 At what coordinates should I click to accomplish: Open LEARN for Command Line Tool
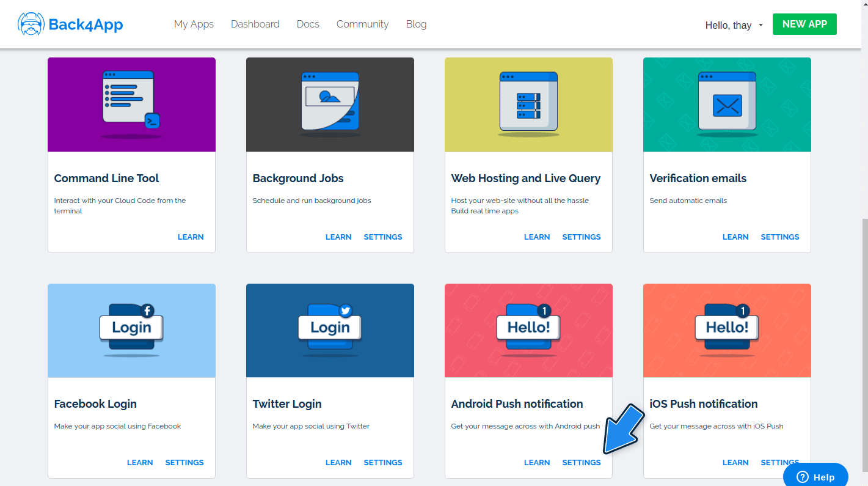point(191,237)
